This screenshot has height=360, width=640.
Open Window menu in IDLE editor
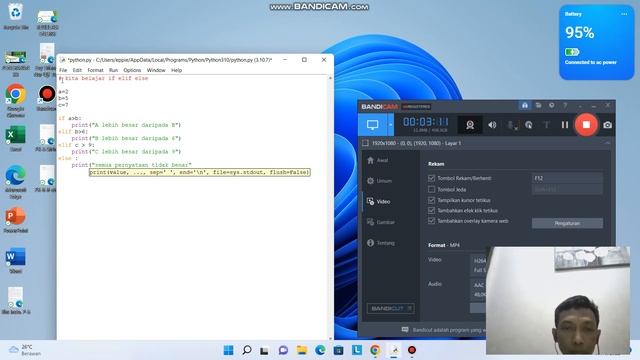[x=156, y=70]
